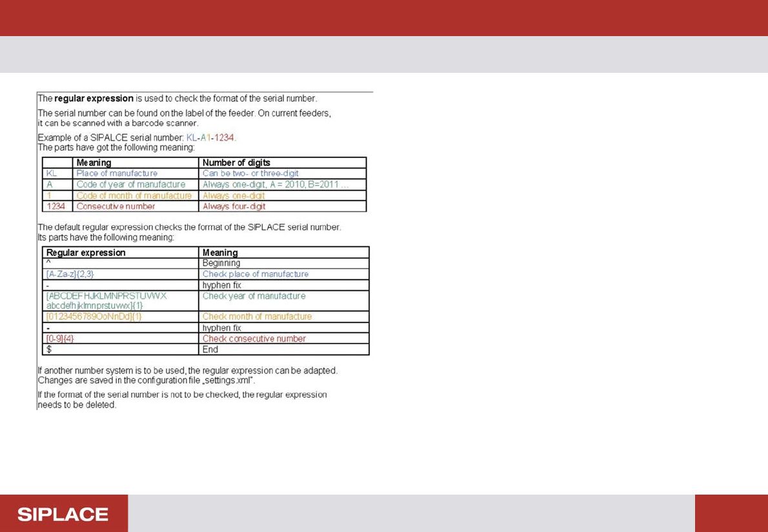Screen dimensions: 768x532
Task: Select the '[A-Za-z]{2,3}' regex cell
Action: 121,274
